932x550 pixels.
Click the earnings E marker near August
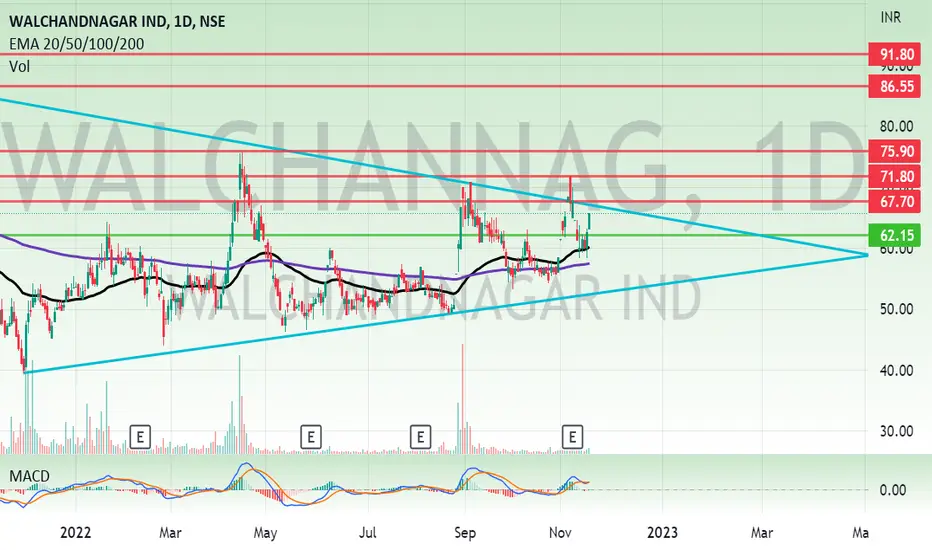pos(420,438)
